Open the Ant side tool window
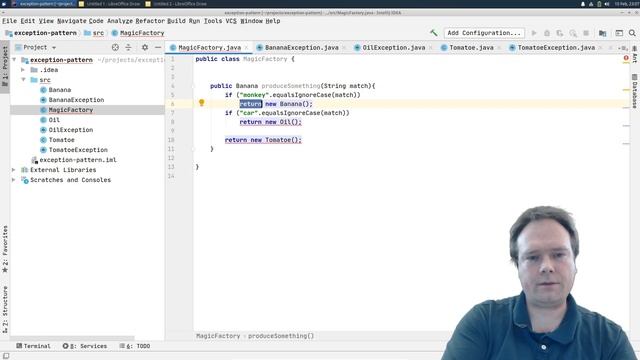This screenshot has width=640, height=360. [x=635, y=55]
